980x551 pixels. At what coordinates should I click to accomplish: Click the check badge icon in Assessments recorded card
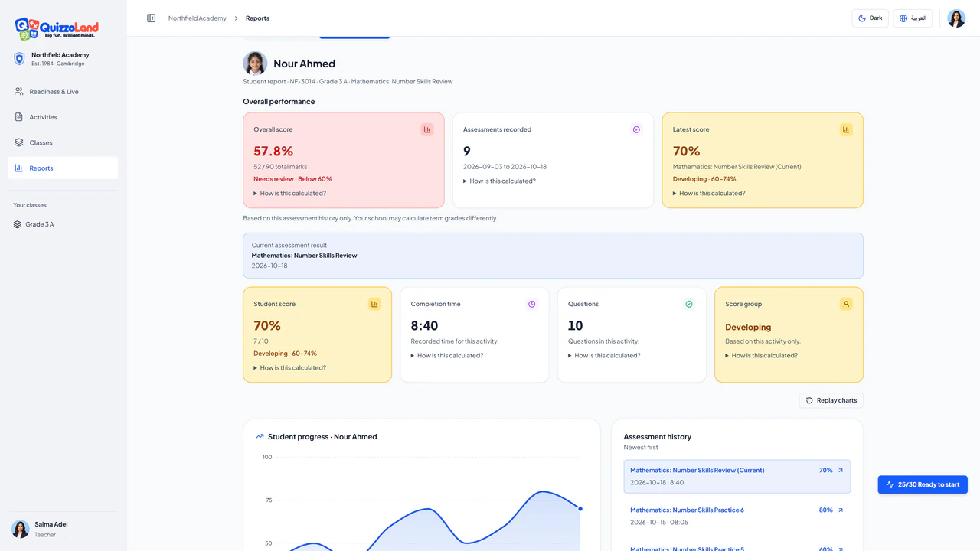click(x=636, y=129)
